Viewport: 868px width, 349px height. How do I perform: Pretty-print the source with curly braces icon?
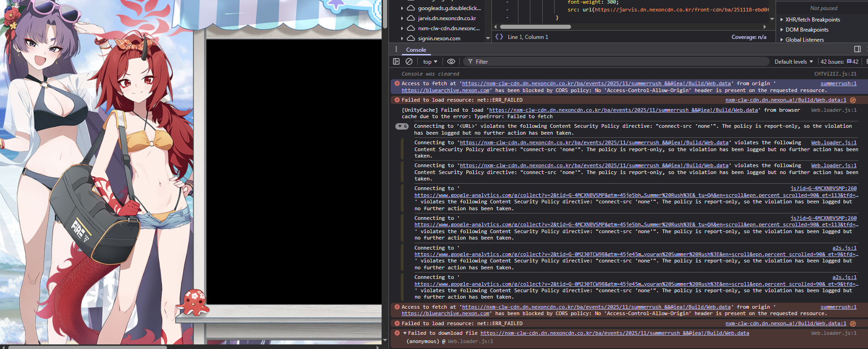point(499,37)
